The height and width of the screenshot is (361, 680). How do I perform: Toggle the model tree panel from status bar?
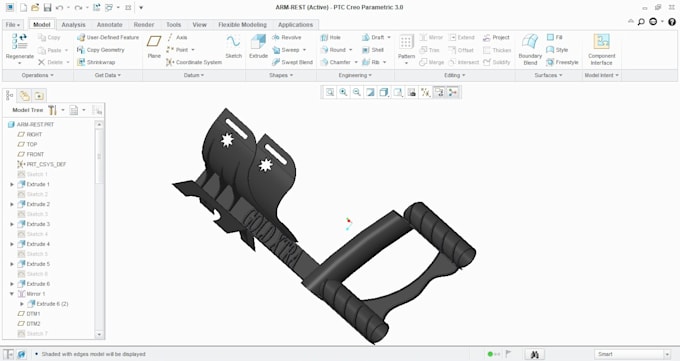(8, 354)
